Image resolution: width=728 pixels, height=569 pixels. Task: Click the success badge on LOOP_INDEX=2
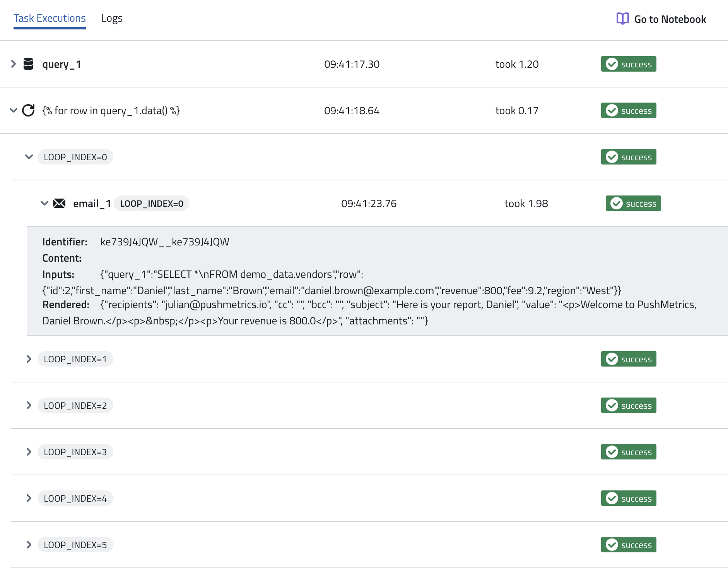(x=628, y=405)
